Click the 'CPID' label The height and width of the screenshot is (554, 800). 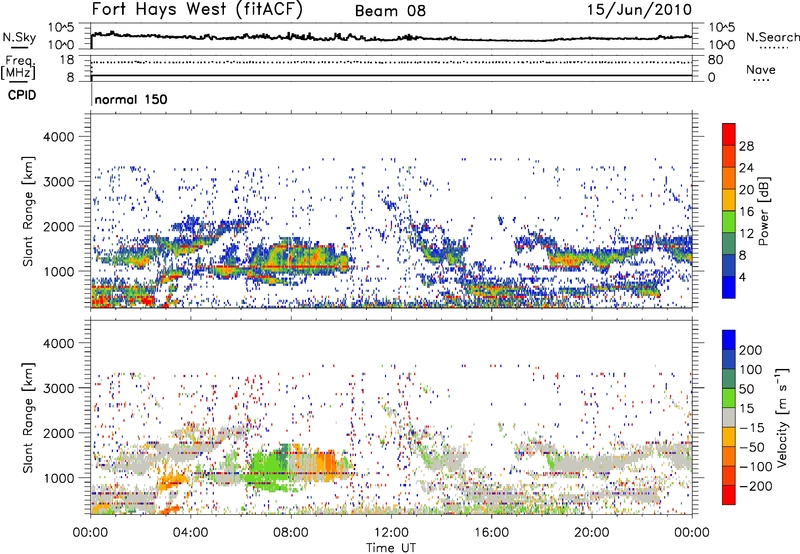[22, 95]
